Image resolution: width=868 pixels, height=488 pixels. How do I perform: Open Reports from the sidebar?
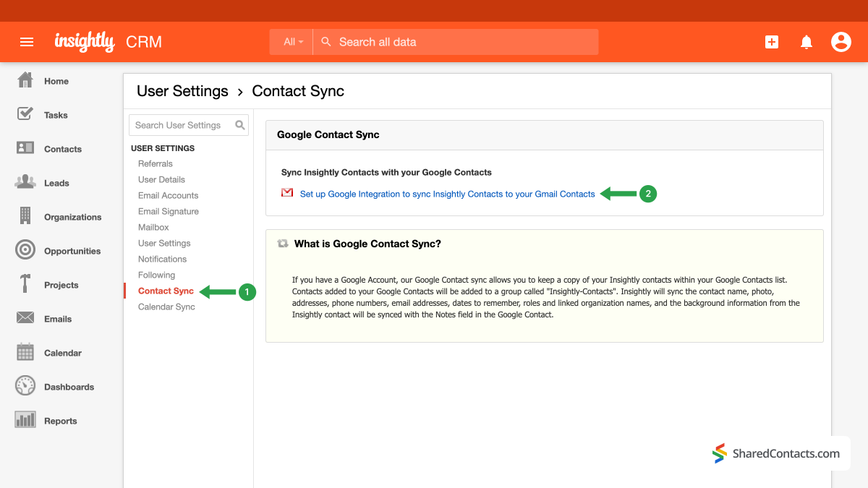coord(61,421)
